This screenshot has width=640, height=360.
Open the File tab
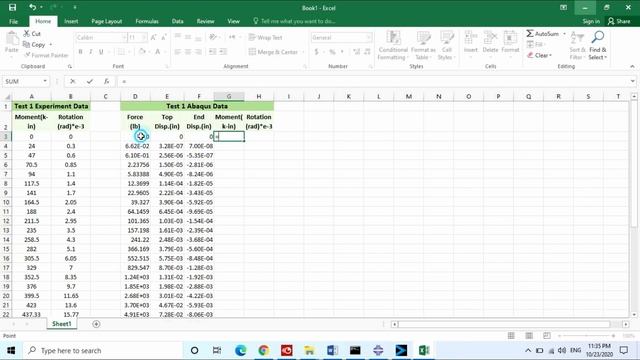coord(13,21)
